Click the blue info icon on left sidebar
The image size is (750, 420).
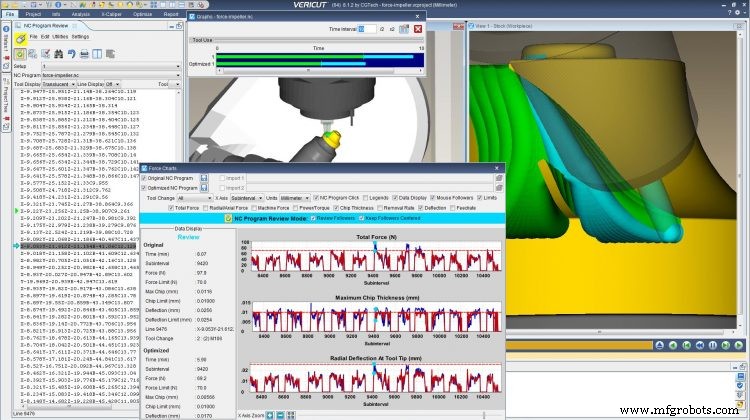coord(6,29)
